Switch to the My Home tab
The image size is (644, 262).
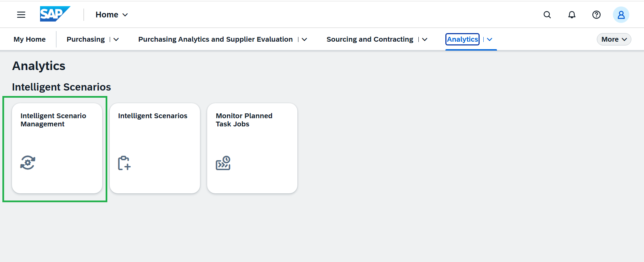[x=30, y=39]
